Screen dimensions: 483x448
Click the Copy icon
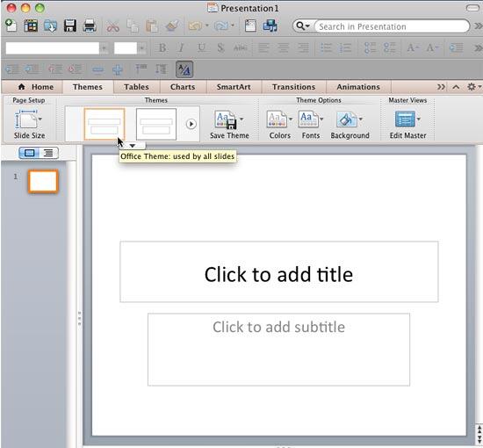[133, 26]
